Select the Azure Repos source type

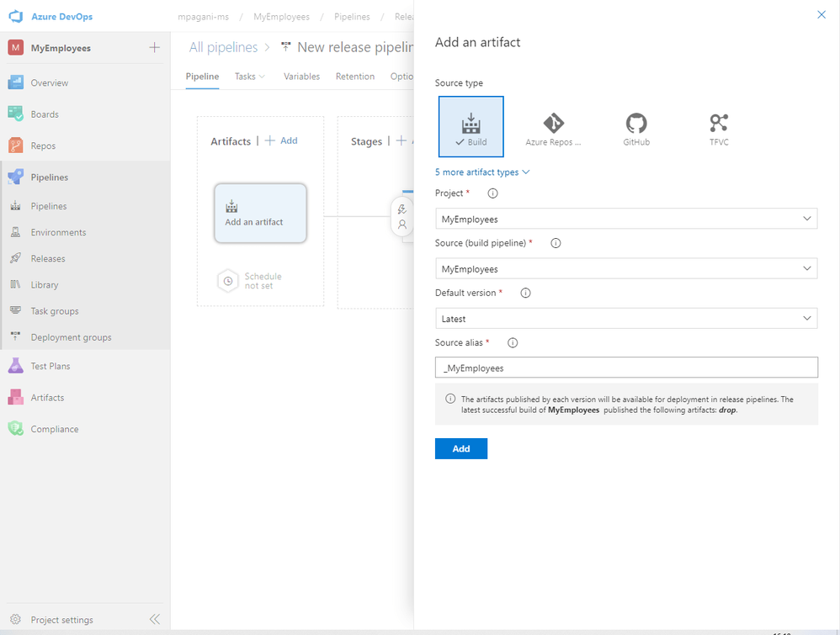553,129
